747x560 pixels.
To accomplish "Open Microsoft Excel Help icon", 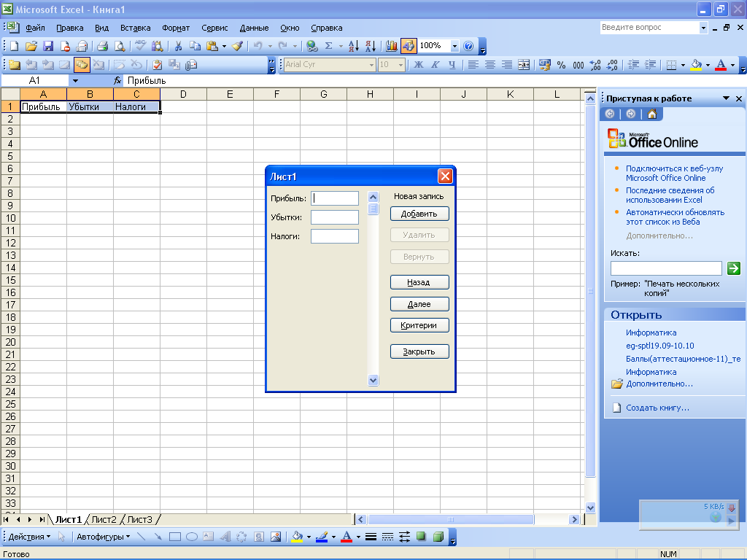I will tap(468, 46).
